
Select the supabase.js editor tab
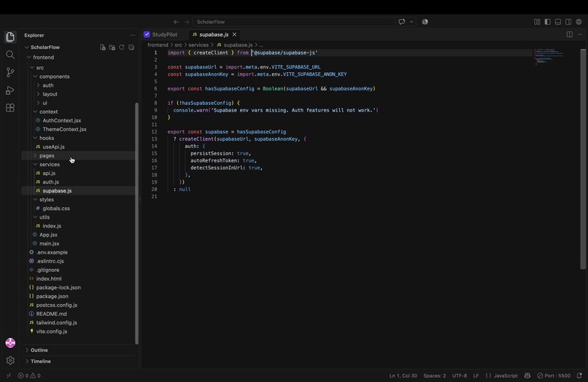[x=214, y=34]
